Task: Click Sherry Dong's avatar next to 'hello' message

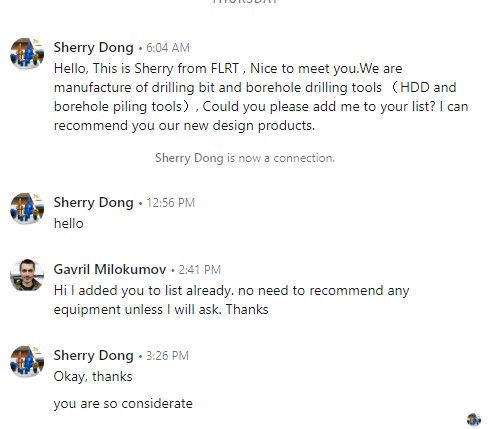Action: click(27, 209)
